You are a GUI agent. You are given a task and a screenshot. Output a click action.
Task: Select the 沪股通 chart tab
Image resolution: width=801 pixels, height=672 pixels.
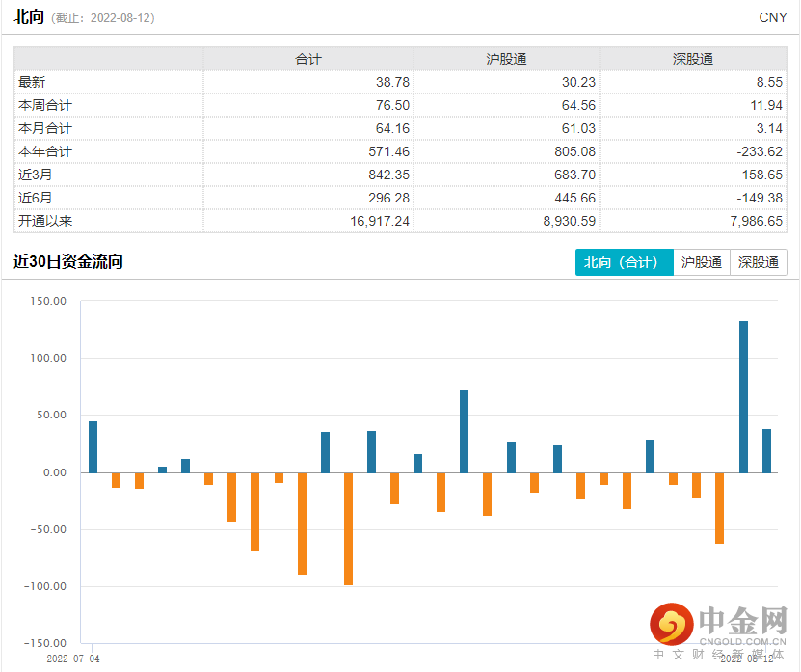coord(701,262)
